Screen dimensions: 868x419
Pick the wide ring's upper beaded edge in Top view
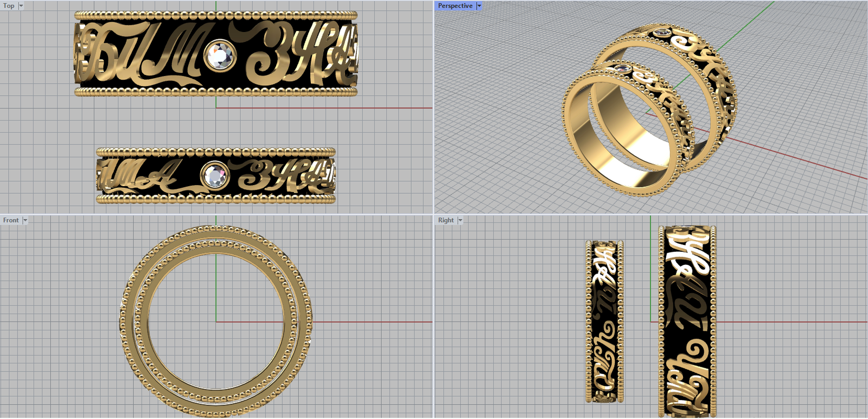tap(215, 15)
